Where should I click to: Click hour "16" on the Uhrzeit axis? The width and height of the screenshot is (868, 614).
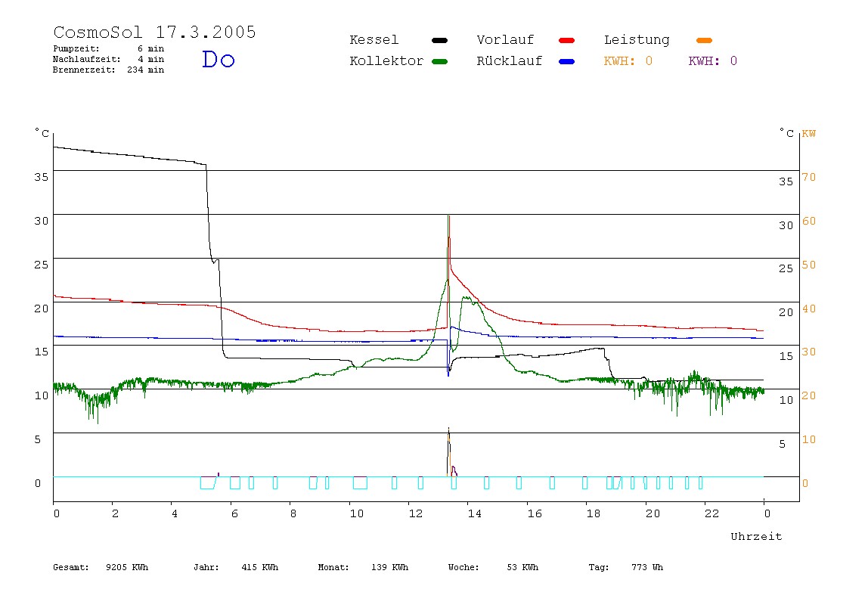(535, 513)
